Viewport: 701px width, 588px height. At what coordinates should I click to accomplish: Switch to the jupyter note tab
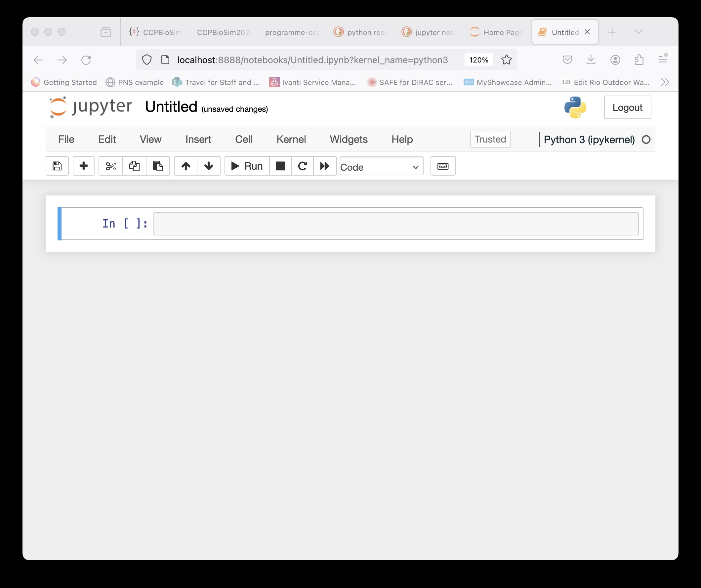(429, 32)
